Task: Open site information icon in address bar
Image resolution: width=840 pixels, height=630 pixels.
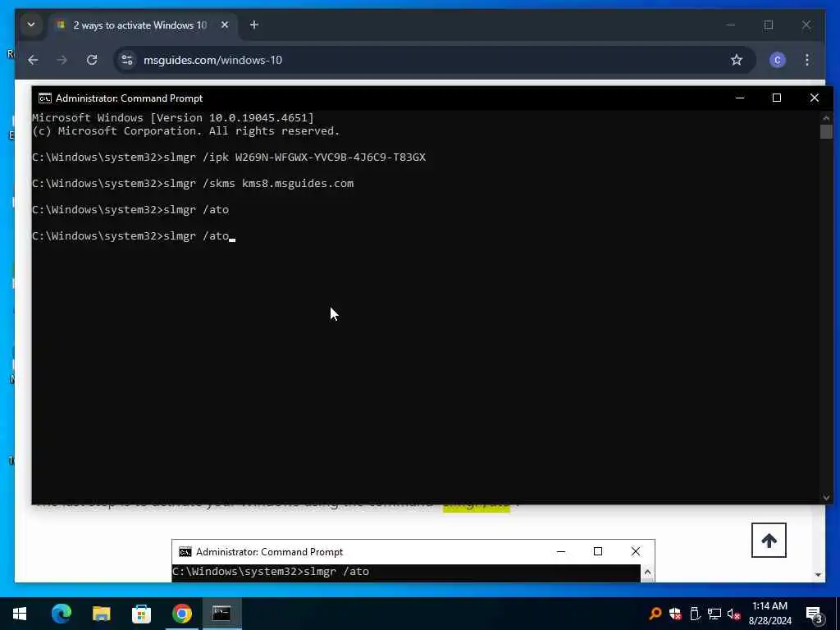Action: click(127, 60)
